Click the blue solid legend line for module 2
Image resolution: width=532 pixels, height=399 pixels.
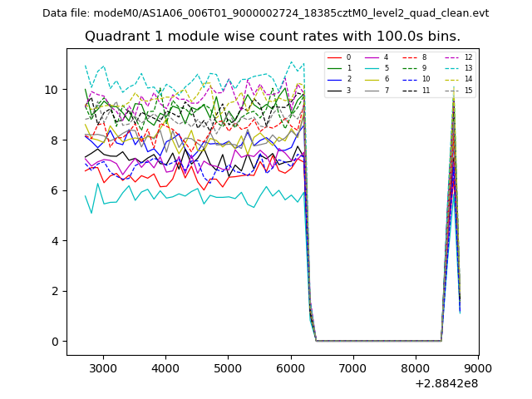pos(333,79)
